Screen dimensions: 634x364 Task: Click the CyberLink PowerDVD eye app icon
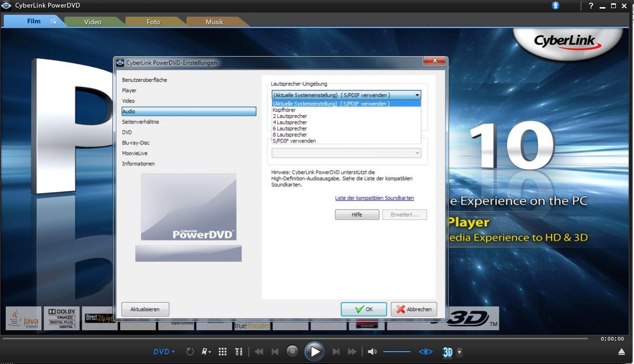6,6
